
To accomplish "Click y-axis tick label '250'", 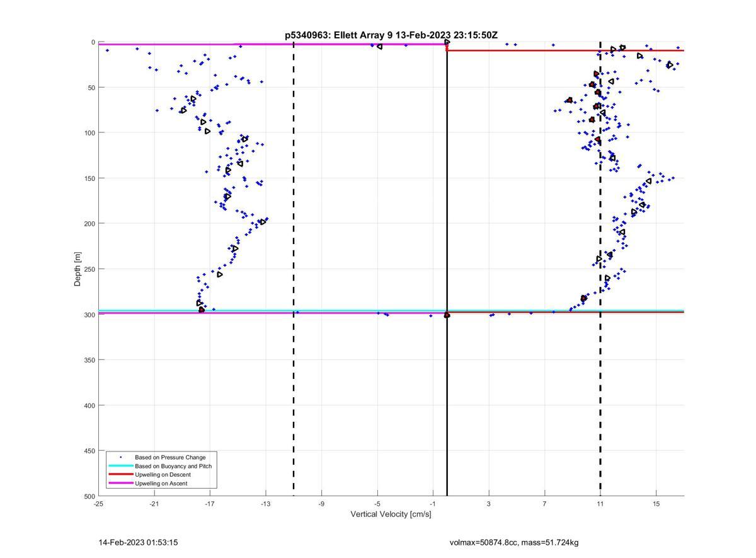I will pyautogui.click(x=89, y=269).
